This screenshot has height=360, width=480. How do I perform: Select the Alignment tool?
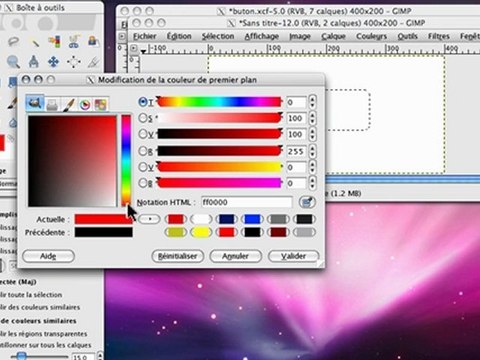coord(74,61)
